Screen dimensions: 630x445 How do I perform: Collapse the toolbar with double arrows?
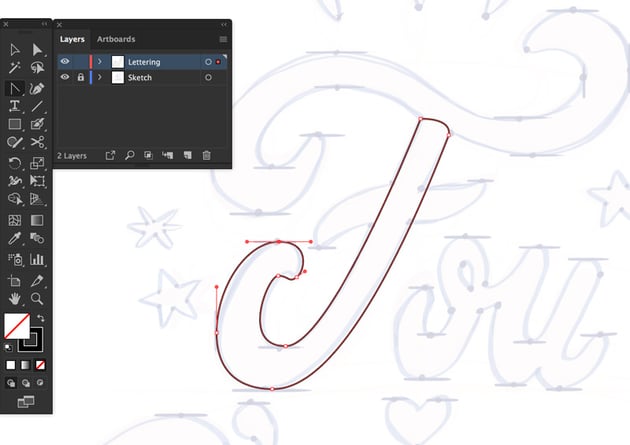click(44, 24)
